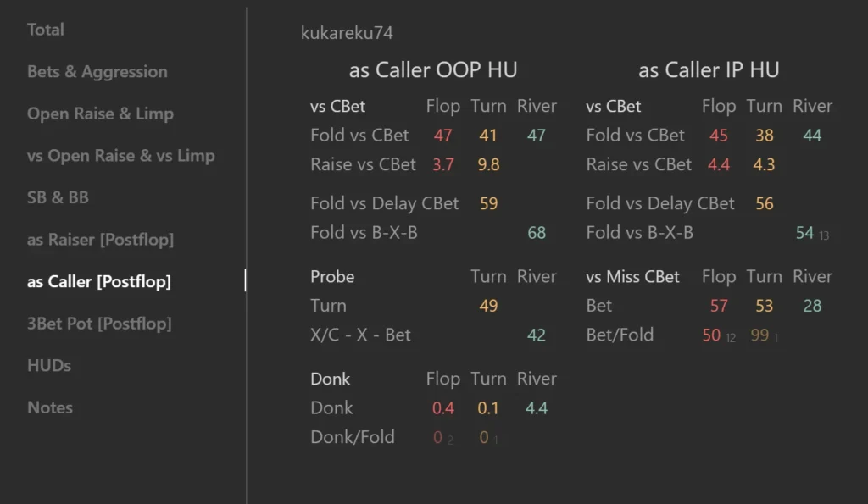Open the HUDs section

click(x=48, y=366)
